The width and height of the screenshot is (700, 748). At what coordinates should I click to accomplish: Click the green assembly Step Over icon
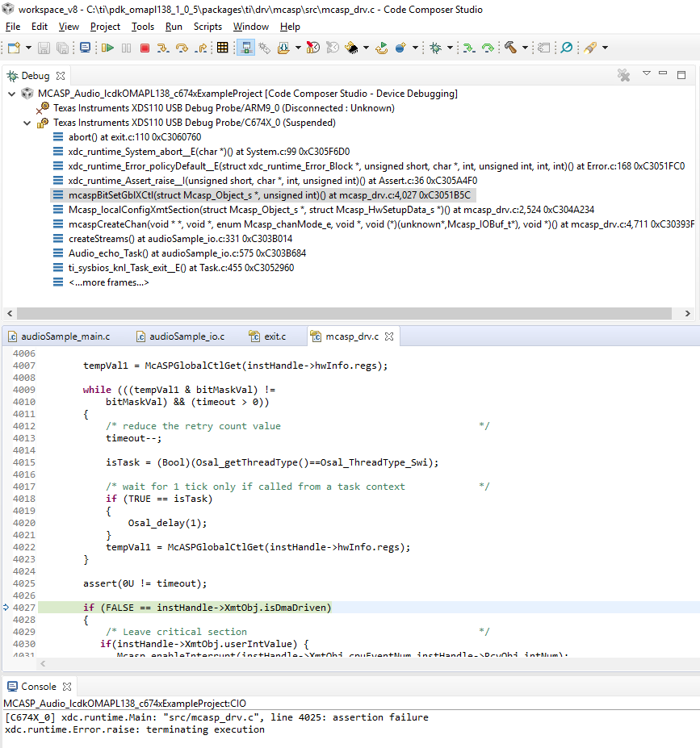[x=488, y=48]
